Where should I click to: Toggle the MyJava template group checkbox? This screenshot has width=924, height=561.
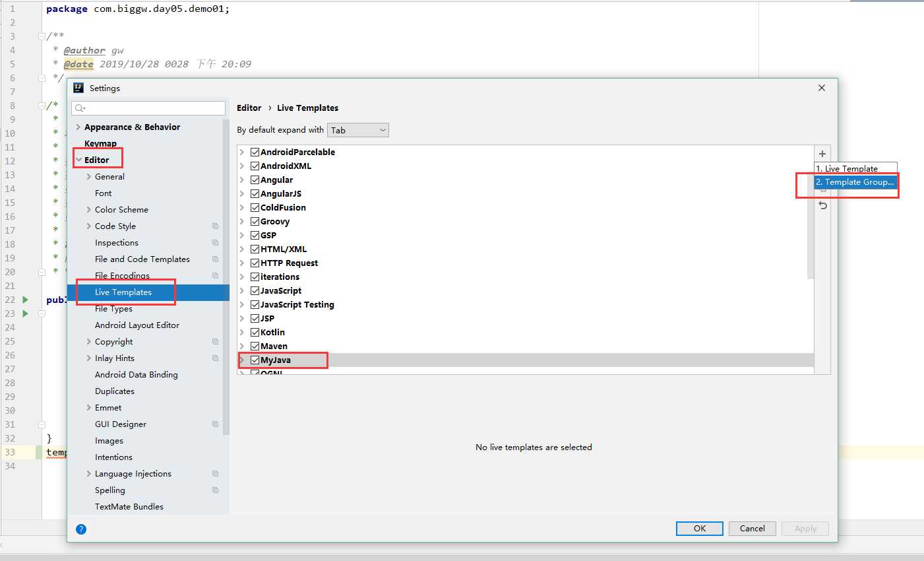(255, 360)
